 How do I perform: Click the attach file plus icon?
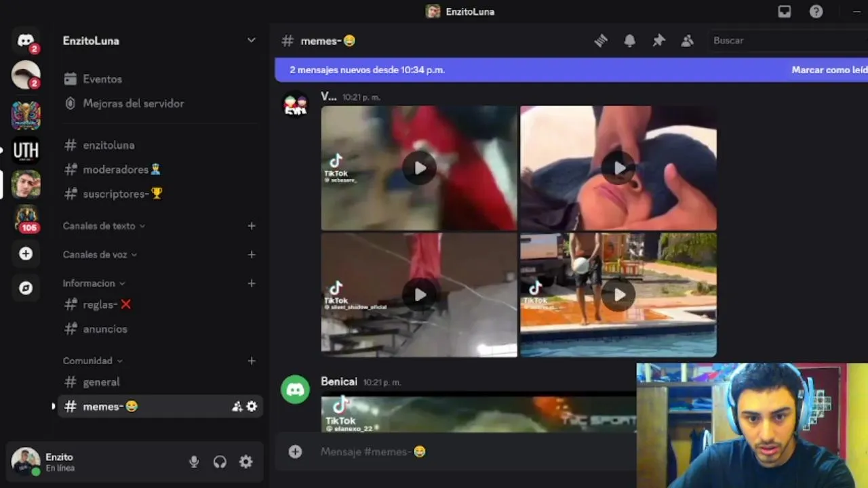(295, 451)
